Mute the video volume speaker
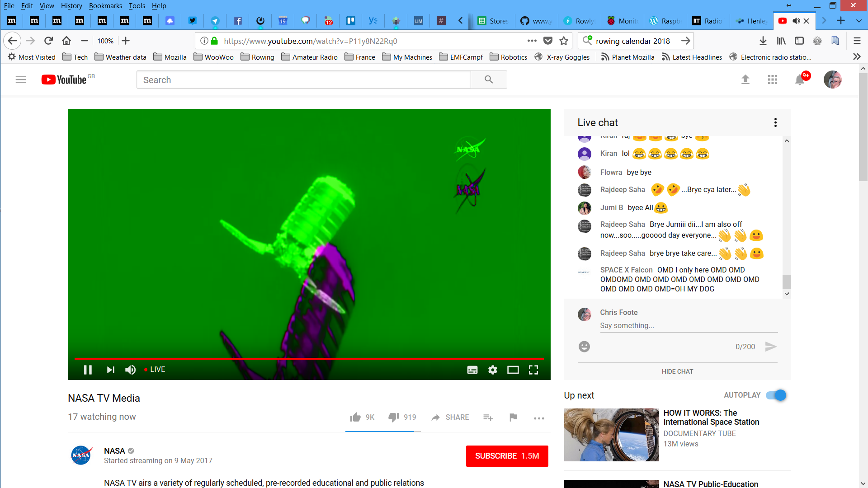 tap(130, 370)
